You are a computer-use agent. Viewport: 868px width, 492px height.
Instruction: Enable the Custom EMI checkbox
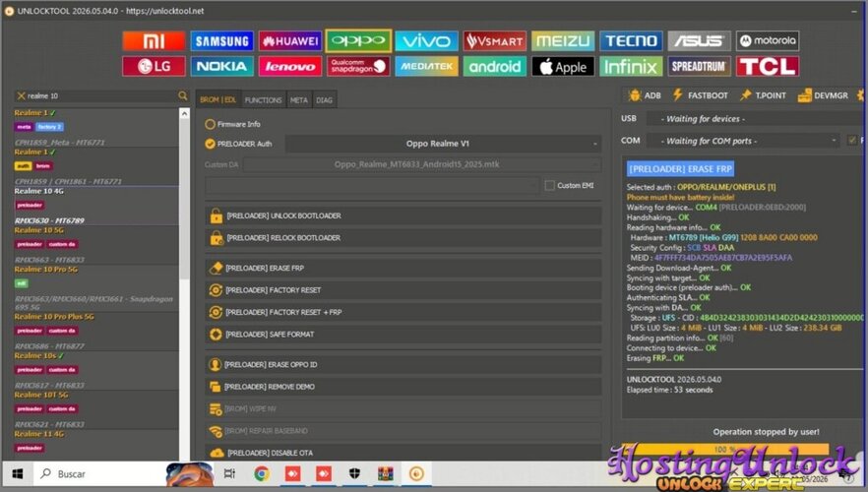pos(550,185)
